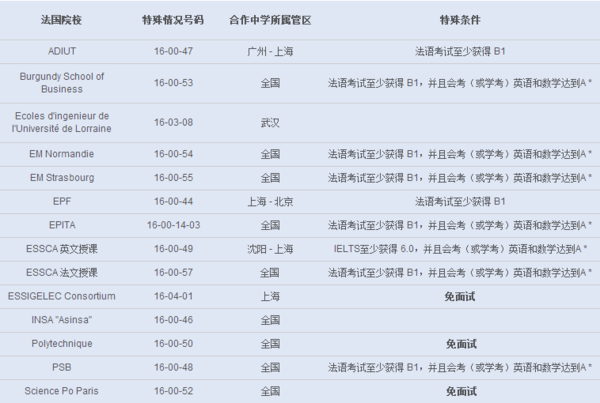Select code 16-00-53
Screen dimensions: 600x403
point(173,83)
